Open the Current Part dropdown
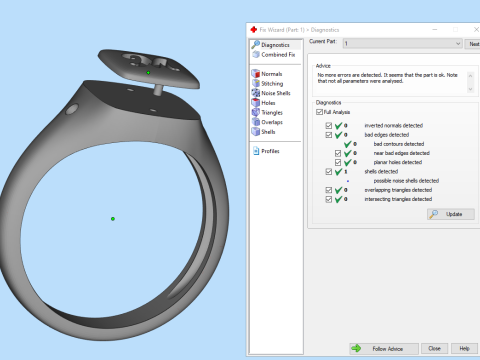The image size is (480, 360). coord(403,44)
